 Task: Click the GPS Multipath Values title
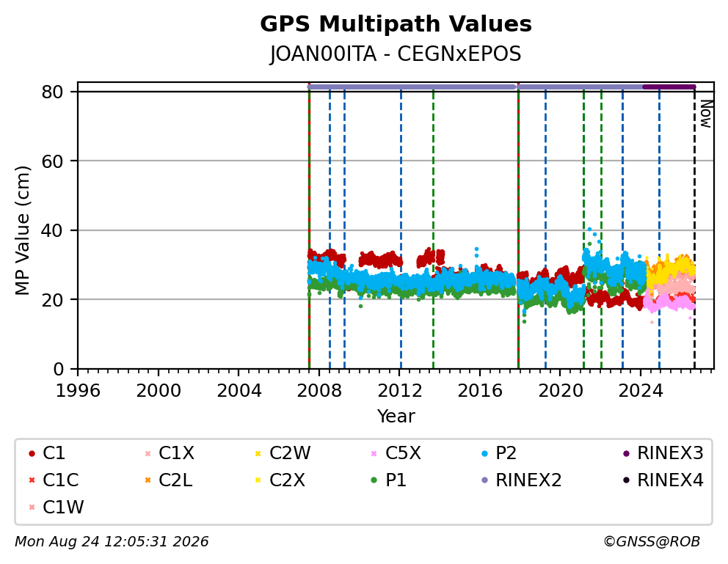(396, 24)
